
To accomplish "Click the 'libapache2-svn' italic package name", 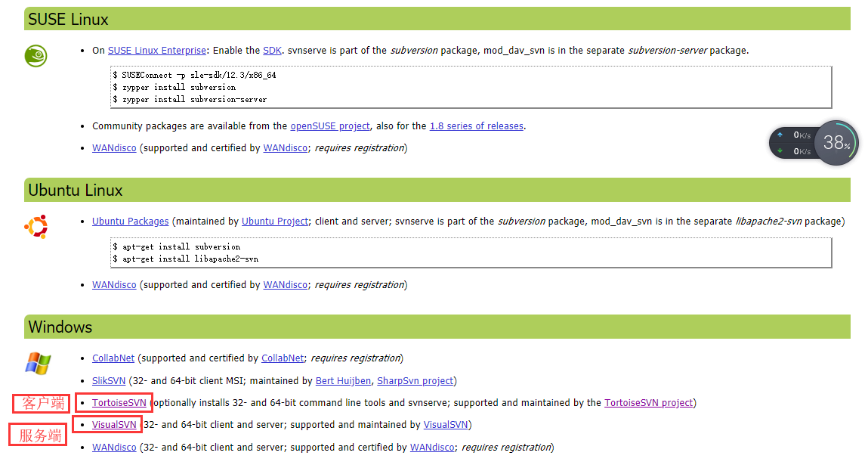I will 768,222.
